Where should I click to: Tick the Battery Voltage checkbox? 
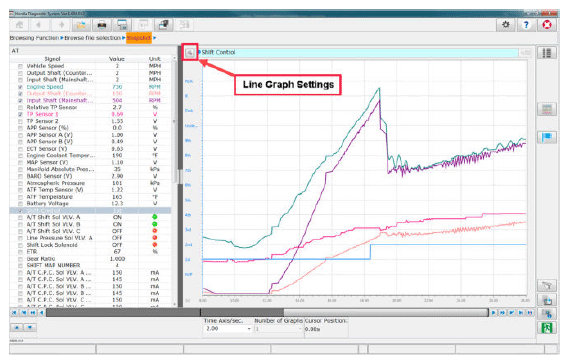coord(20,204)
